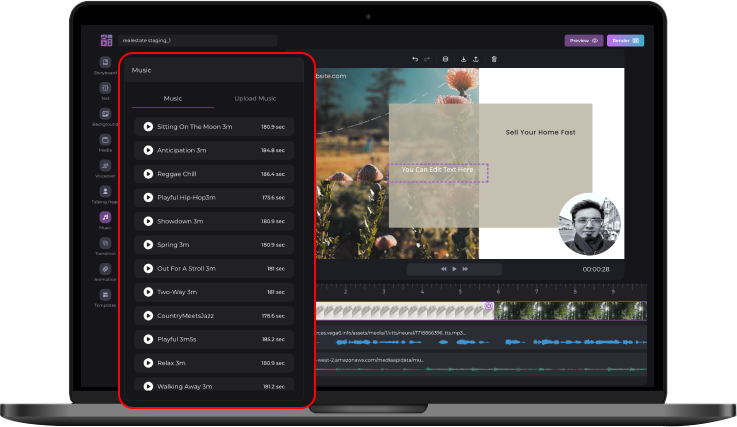The width and height of the screenshot is (737, 427).
Task: Click the rewind button below canvas
Action: 443,269
